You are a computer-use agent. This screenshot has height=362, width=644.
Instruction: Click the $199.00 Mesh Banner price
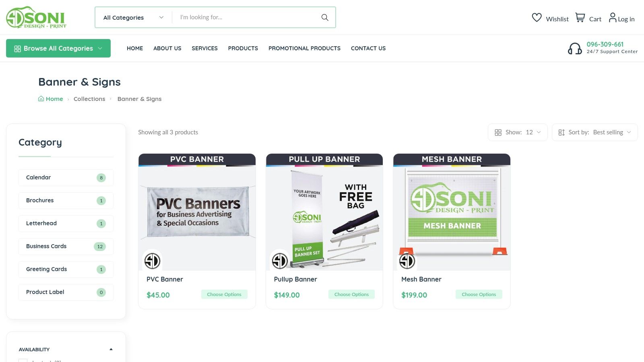click(414, 295)
